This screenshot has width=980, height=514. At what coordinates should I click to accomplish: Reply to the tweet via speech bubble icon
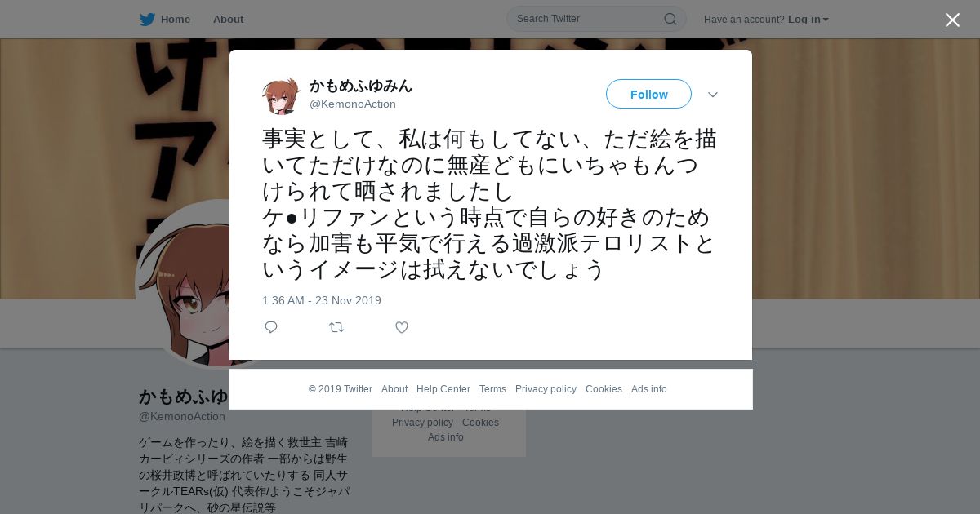(271, 327)
